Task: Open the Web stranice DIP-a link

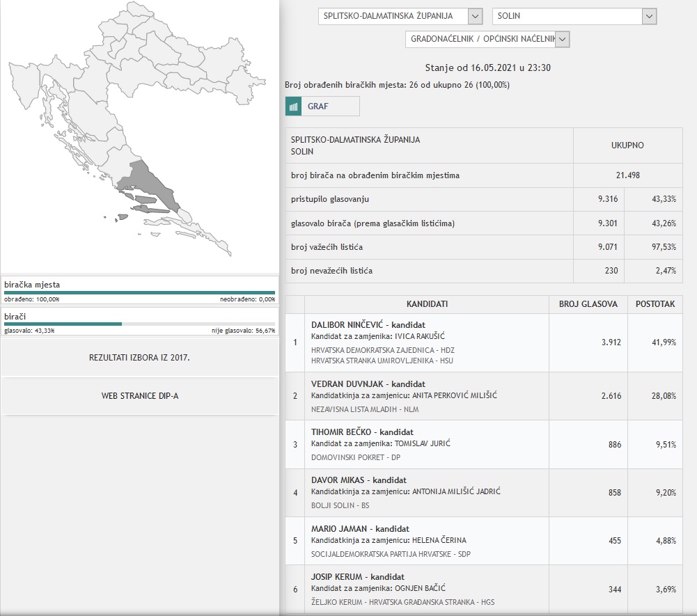Action: pos(139,396)
